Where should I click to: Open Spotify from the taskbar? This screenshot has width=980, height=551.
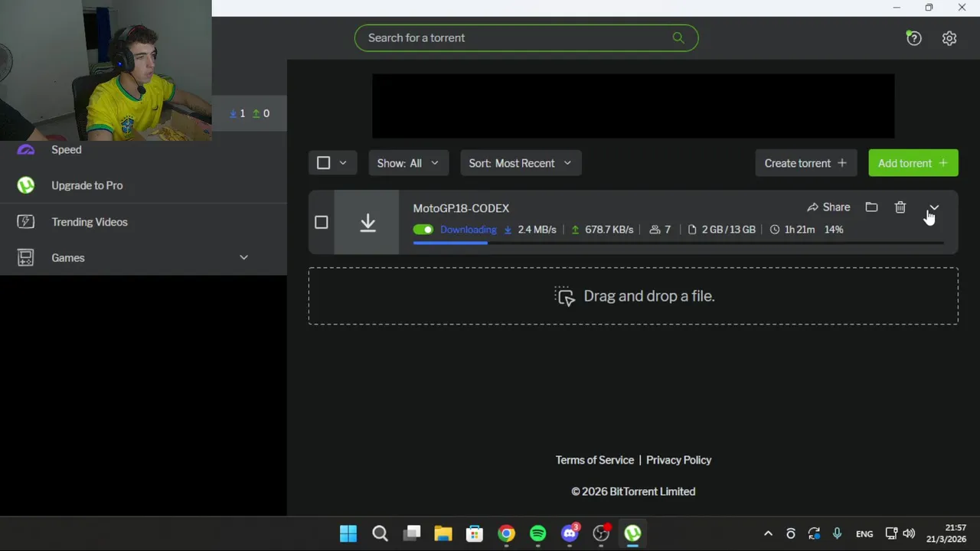pos(538,533)
